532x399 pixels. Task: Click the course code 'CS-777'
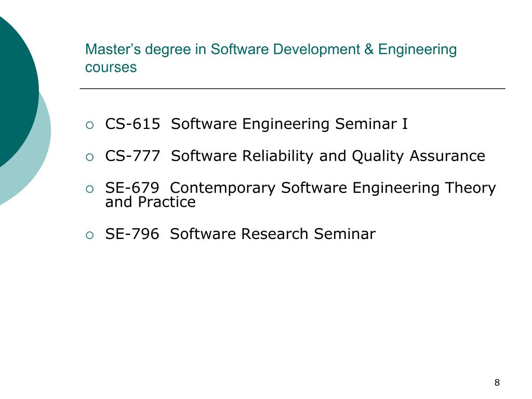coord(132,156)
